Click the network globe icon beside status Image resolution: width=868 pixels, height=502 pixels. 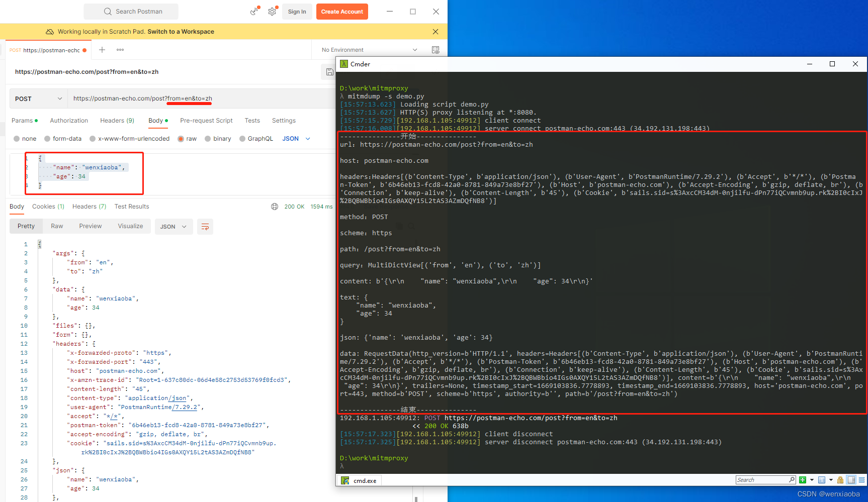point(275,207)
